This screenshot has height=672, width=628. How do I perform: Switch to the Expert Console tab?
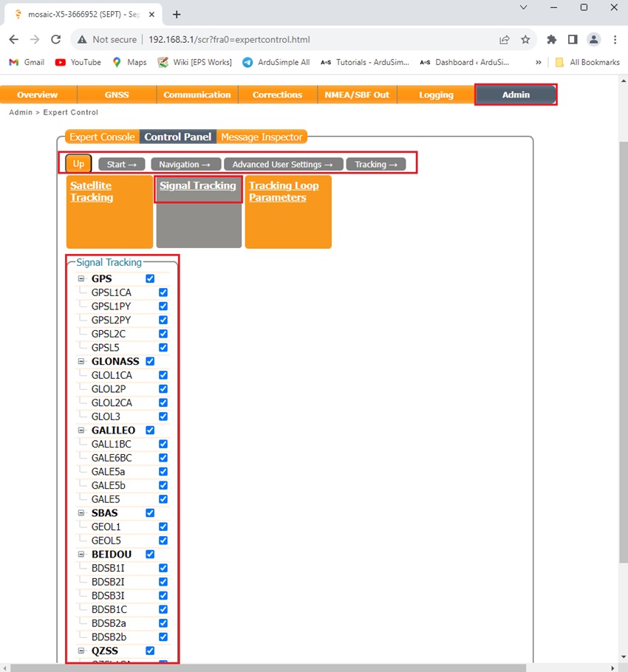(x=102, y=137)
